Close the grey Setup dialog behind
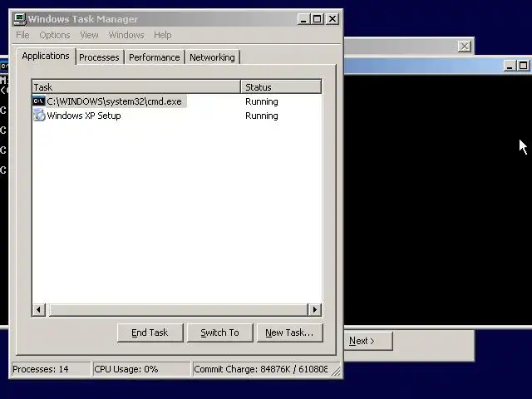This screenshot has height=399, width=532. click(465, 47)
